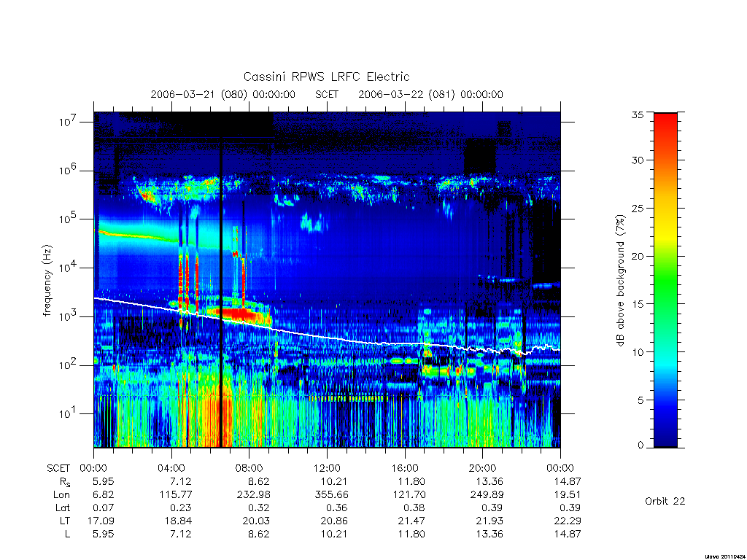Image resolution: width=747 pixels, height=560 pixels.
Task: Click the Lat value "0.07"
Action: click(x=103, y=507)
